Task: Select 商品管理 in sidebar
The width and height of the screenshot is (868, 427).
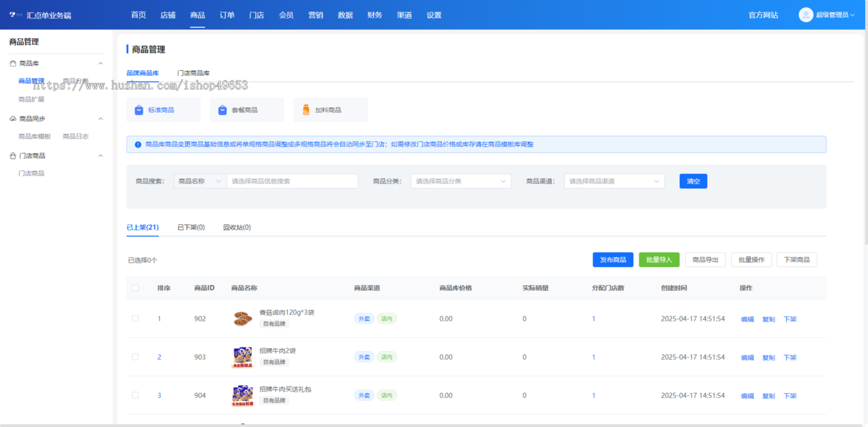Action: click(31, 81)
